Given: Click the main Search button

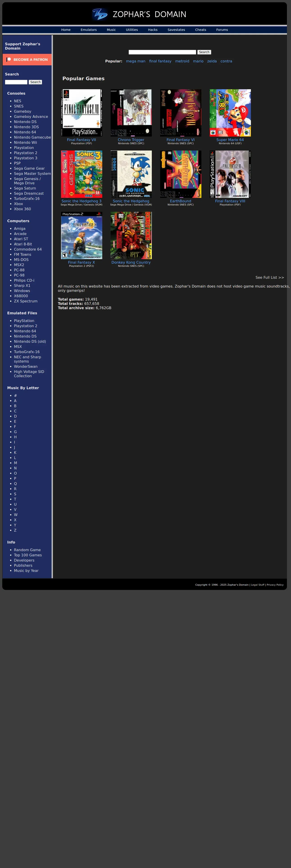Looking at the screenshot, I should click(204, 52).
